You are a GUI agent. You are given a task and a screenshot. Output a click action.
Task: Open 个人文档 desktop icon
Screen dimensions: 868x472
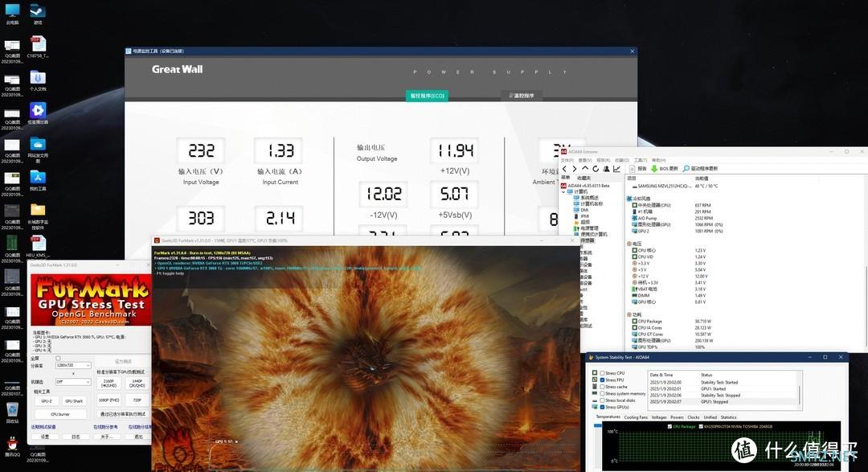[x=38, y=80]
